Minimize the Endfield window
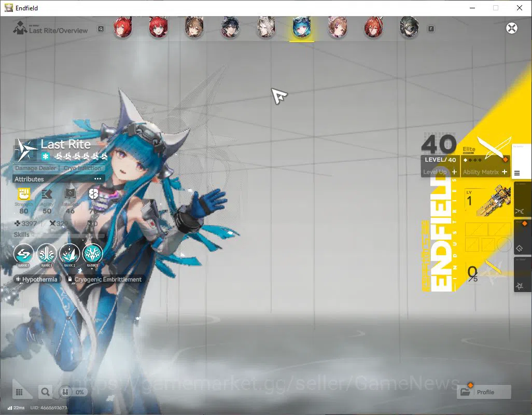Image resolution: width=532 pixels, height=415 pixels. [472, 8]
